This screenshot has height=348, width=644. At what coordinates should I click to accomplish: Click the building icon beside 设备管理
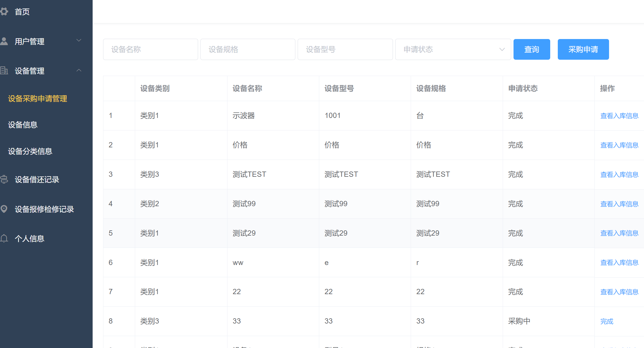pyautogui.click(x=4, y=70)
